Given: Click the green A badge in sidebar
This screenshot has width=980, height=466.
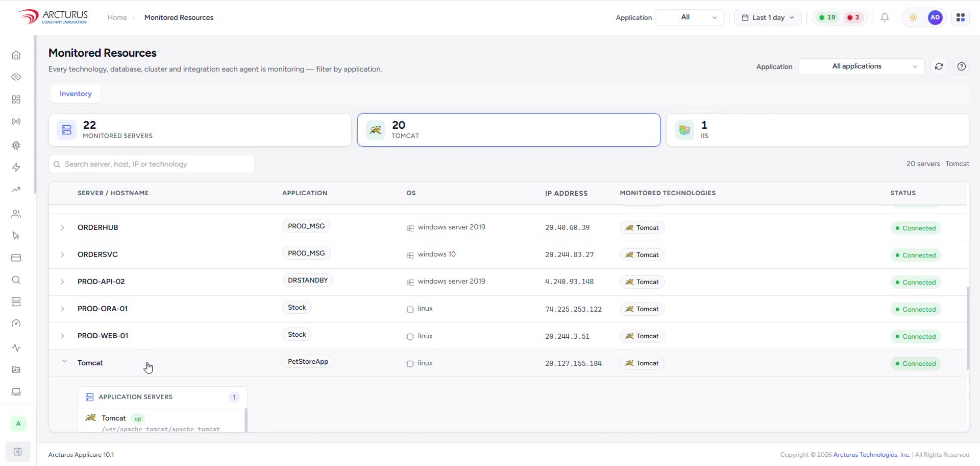Looking at the screenshot, I should 18,424.
